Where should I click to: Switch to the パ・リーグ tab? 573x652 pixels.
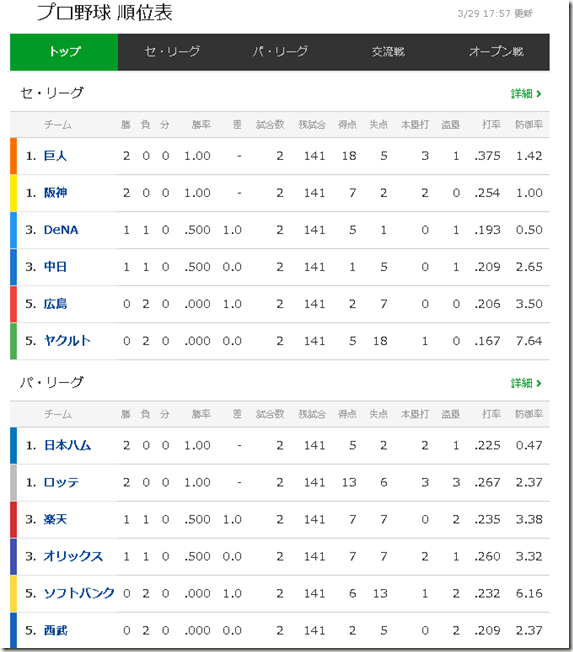[280, 52]
